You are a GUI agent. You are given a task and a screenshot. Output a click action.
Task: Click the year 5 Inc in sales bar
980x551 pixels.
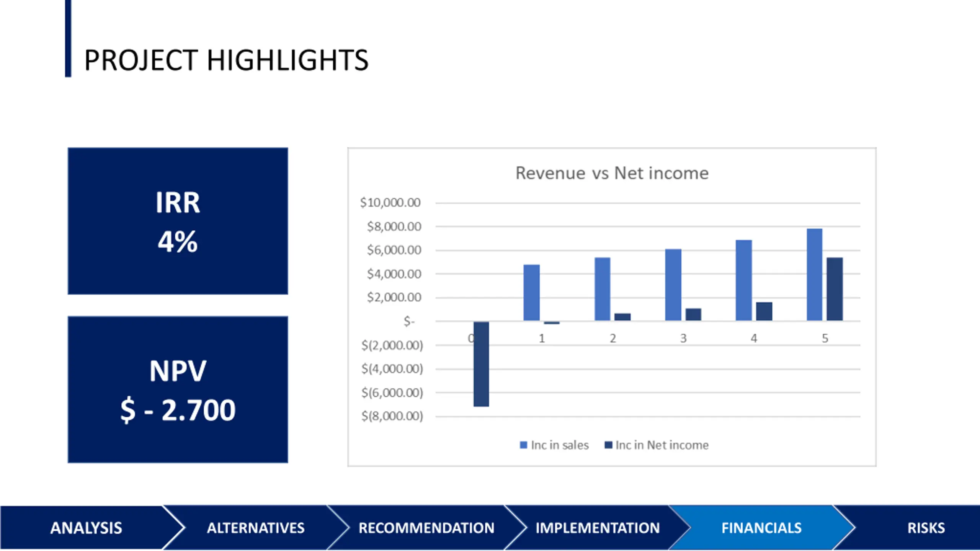coord(814,275)
